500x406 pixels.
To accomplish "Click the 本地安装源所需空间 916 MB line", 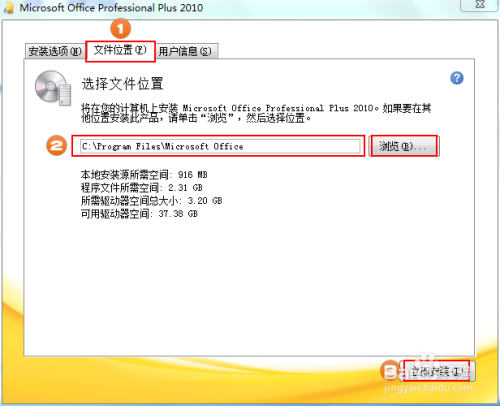I will point(144,175).
